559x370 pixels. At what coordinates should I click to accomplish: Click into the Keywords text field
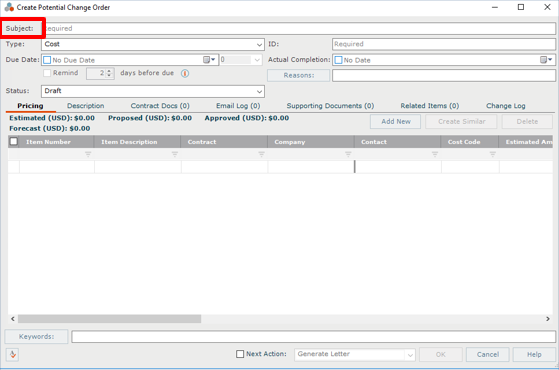(x=314, y=336)
